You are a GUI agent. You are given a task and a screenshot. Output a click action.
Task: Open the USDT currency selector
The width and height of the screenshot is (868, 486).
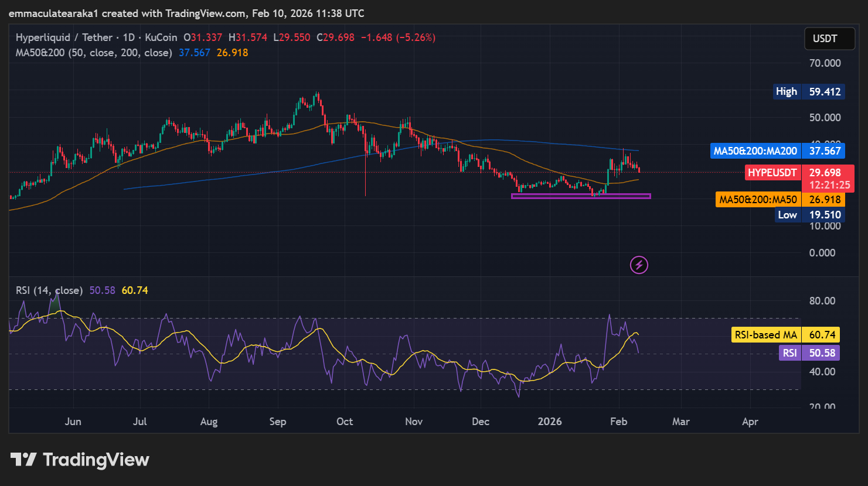825,39
